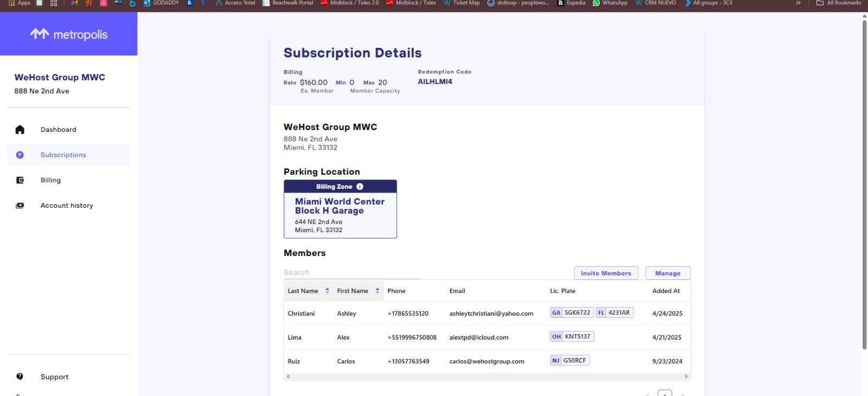Click the FL 4231AR license plate tag

[615, 312]
